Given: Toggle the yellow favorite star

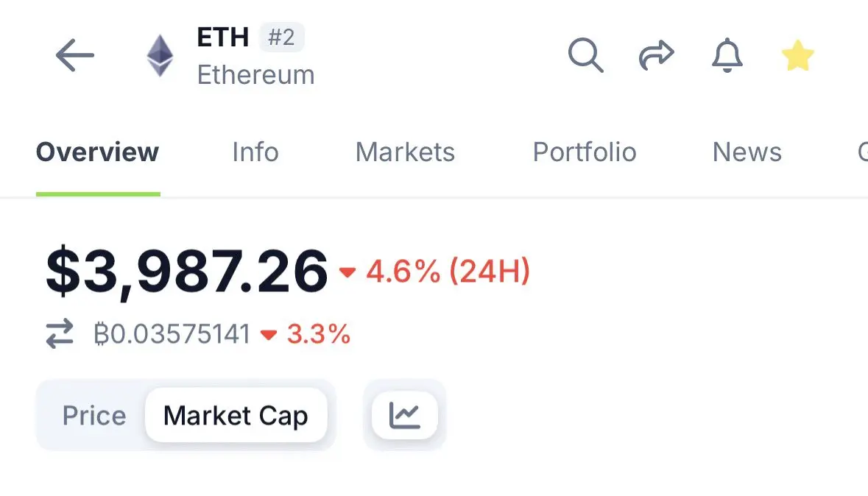Looking at the screenshot, I should [x=798, y=55].
